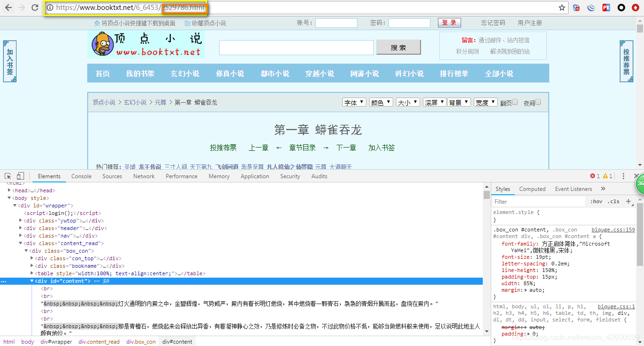
Task: Toggle the .cls class editor button
Action: pyautogui.click(x=614, y=201)
